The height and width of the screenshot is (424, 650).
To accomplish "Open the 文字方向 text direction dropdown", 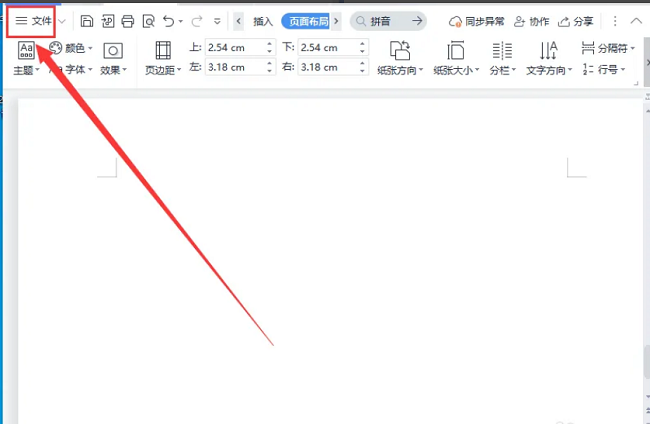I will (x=549, y=58).
